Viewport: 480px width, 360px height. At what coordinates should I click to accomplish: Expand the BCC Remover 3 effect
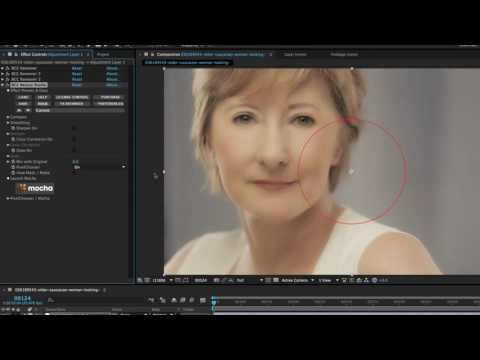(2, 79)
